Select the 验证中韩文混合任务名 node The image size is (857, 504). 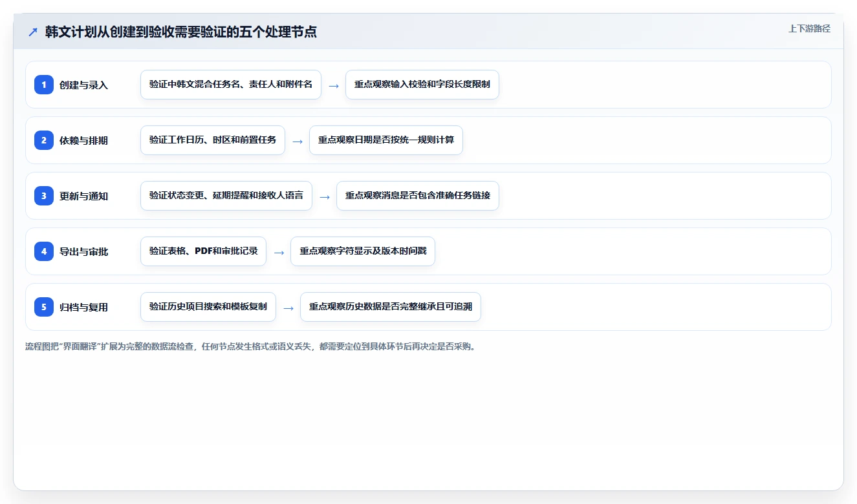coord(231,85)
